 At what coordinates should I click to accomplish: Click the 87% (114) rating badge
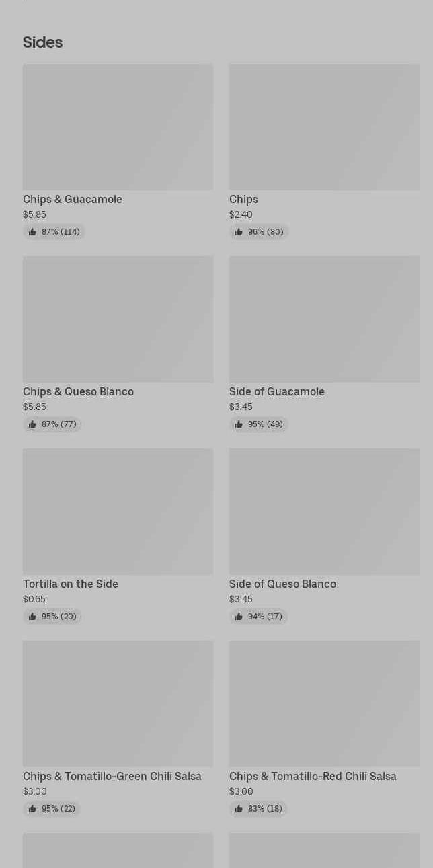pyautogui.click(x=54, y=232)
